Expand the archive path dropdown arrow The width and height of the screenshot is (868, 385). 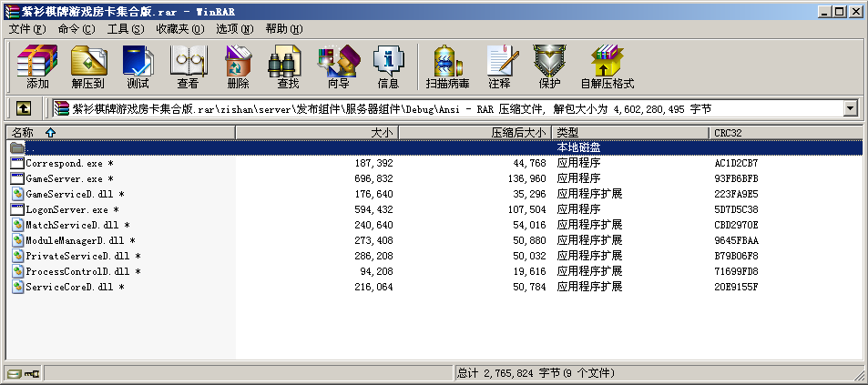[x=851, y=108]
